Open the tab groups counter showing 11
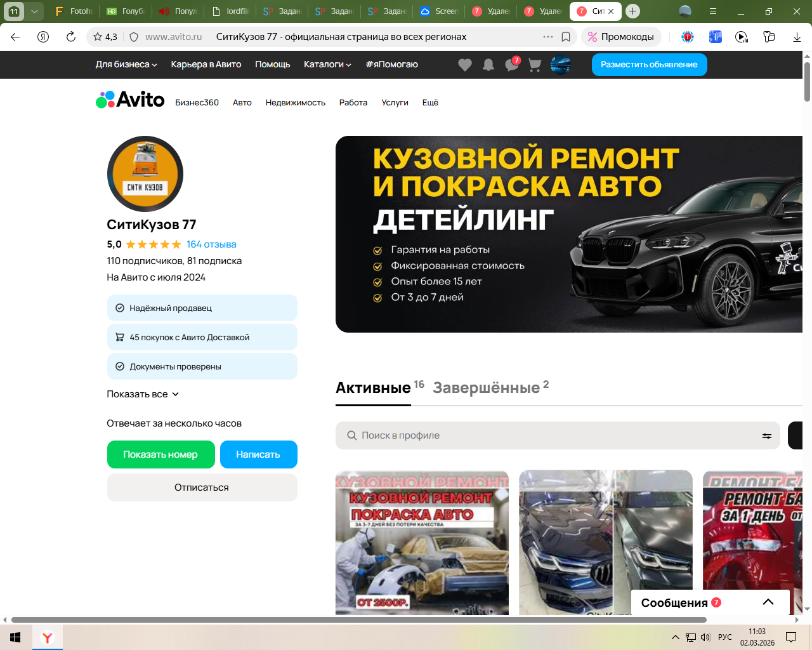812x650 pixels. (x=14, y=11)
